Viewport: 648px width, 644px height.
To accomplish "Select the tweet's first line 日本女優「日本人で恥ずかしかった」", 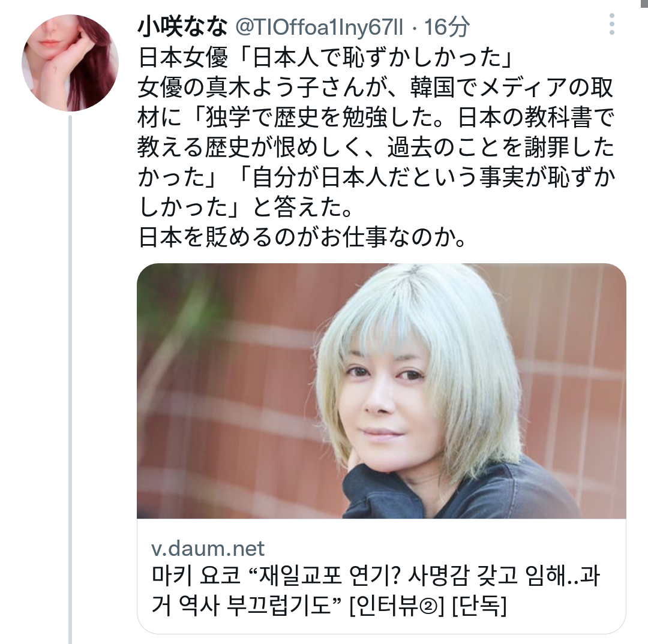I will pyautogui.click(x=325, y=57).
